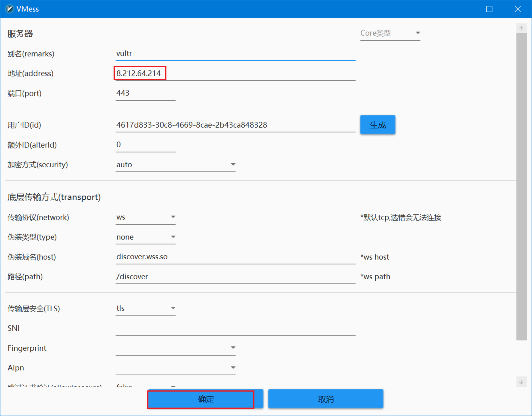Click the 加密方式(security) label
Image resolution: width=532 pixels, height=416 pixels.
point(38,164)
